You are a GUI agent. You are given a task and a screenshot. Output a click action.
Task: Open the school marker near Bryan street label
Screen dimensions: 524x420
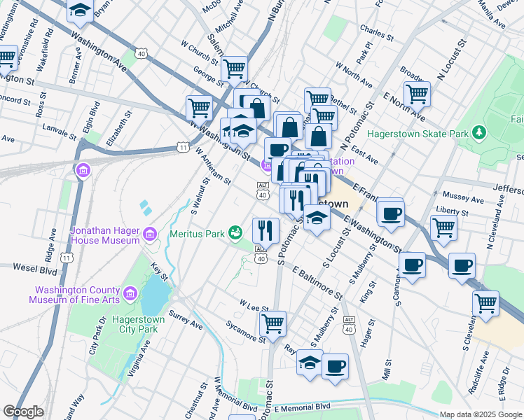pyautogui.click(x=80, y=11)
